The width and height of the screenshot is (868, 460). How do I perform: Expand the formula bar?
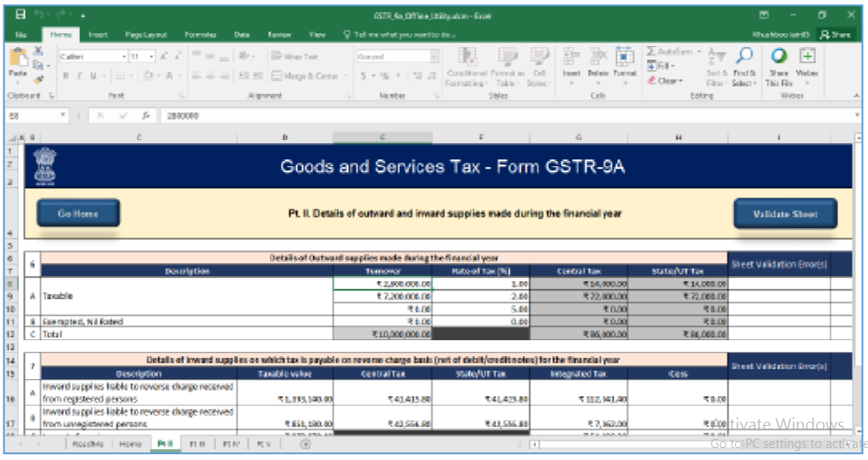[x=858, y=115]
